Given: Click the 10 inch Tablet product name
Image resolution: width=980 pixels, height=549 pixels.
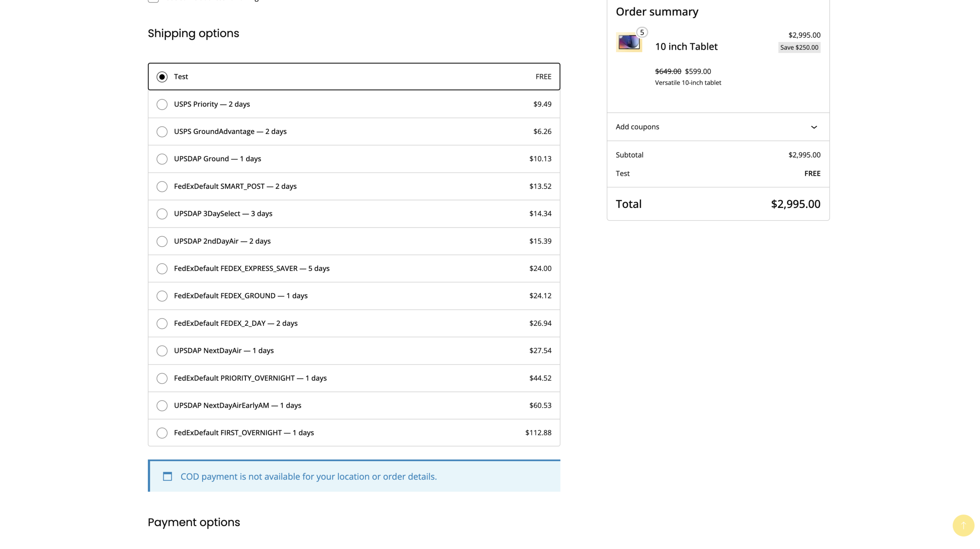Looking at the screenshot, I should (x=686, y=46).
